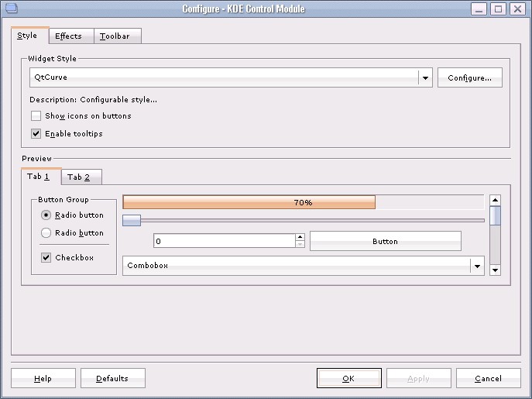532x399 pixels.
Task: Select preview Tab 1
Action: 41,176
